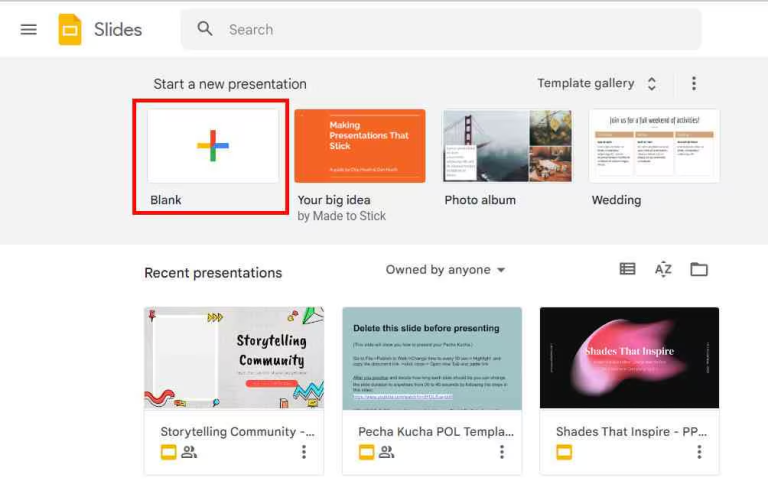
Task: Open the Pecha Kucha POL Template presentation
Action: [x=432, y=358]
